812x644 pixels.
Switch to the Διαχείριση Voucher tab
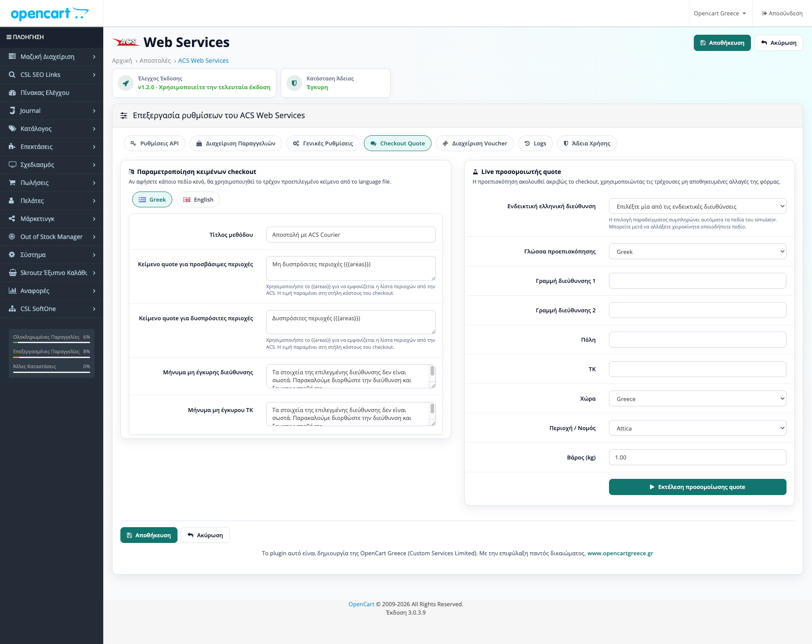coord(475,143)
